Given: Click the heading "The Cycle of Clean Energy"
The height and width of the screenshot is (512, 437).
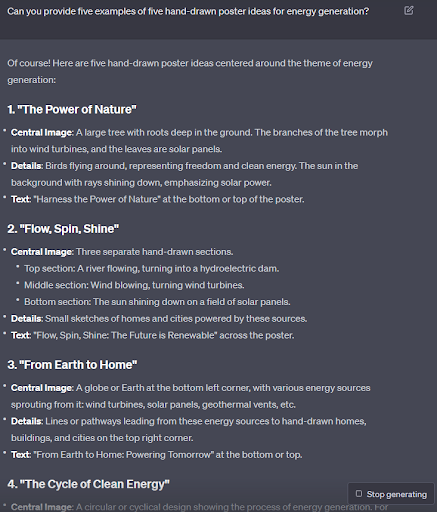Looking at the screenshot, I should (x=89, y=484).
